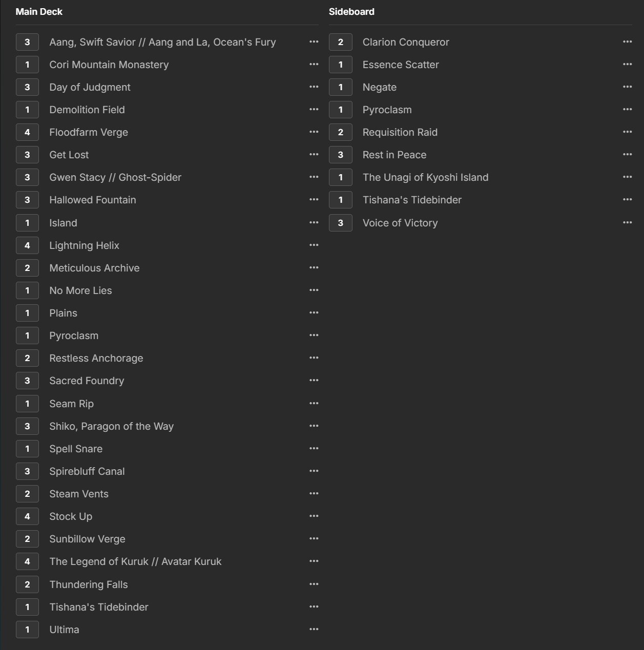
Task: Open options for Shiko, Paragon of the Way
Action: [314, 426]
